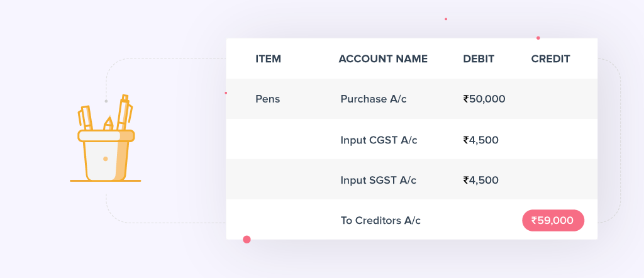Click the ITEM column header
Image resolution: width=644 pixels, height=278 pixels.
pyautogui.click(x=268, y=59)
